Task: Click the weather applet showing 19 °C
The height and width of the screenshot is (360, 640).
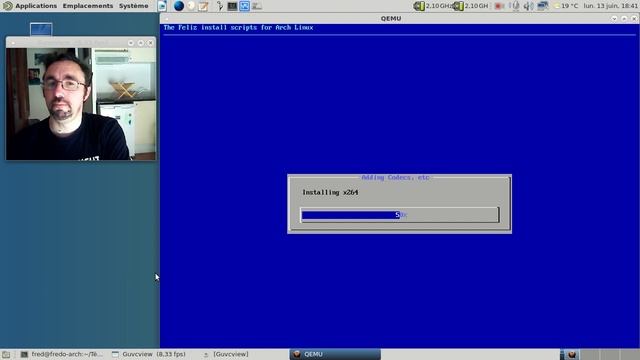Action: tap(566, 6)
